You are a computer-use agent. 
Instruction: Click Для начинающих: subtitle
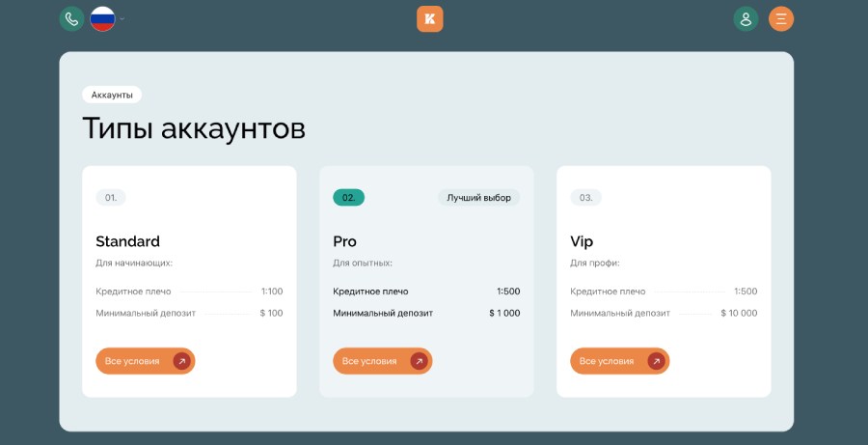click(x=134, y=263)
